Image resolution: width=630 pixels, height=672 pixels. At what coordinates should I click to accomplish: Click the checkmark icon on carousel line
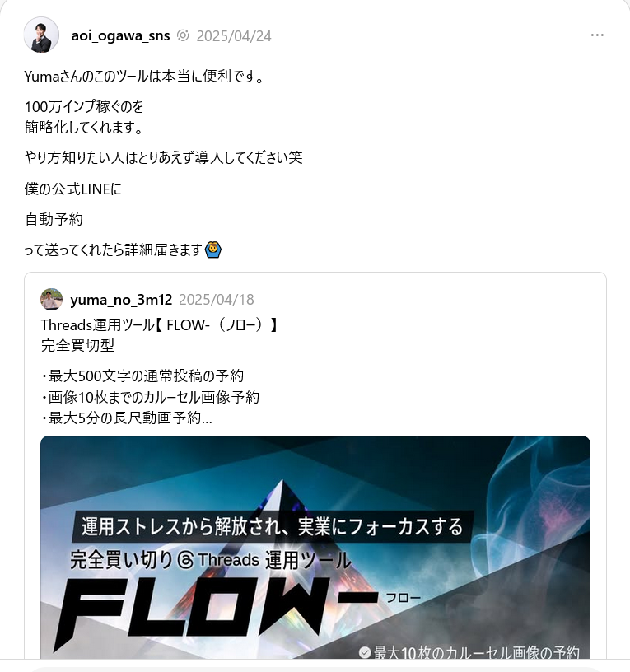365,652
